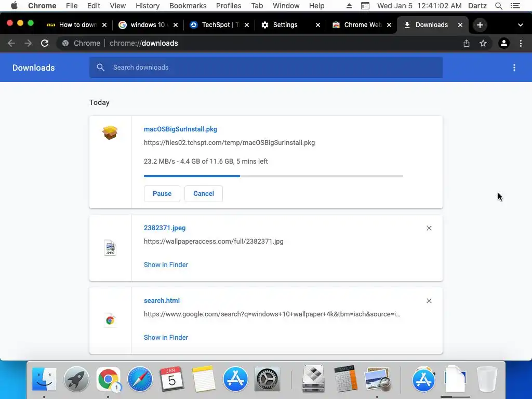Open the Apple menu

tap(14, 6)
